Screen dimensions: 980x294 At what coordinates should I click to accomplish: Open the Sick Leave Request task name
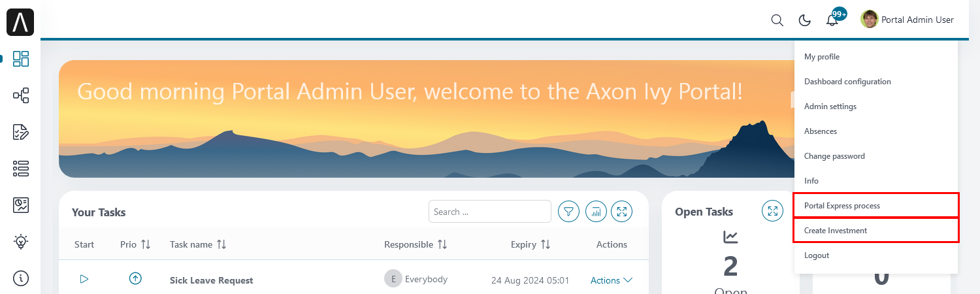point(211,280)
